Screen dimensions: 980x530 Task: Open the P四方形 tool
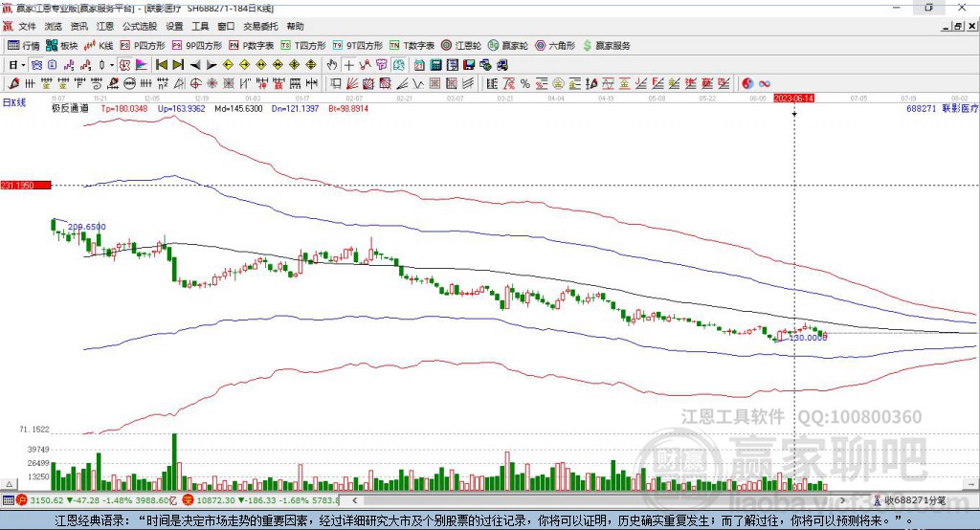(143, 46)
